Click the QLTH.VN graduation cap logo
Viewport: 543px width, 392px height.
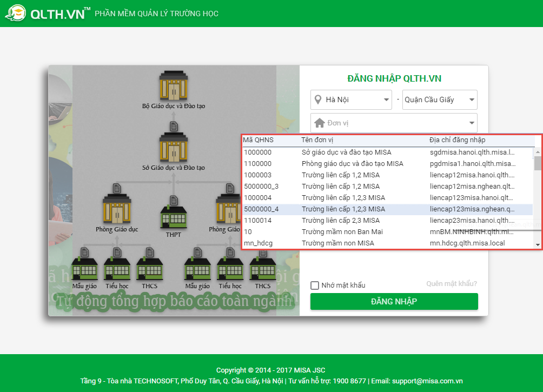[x=16, y=13]
